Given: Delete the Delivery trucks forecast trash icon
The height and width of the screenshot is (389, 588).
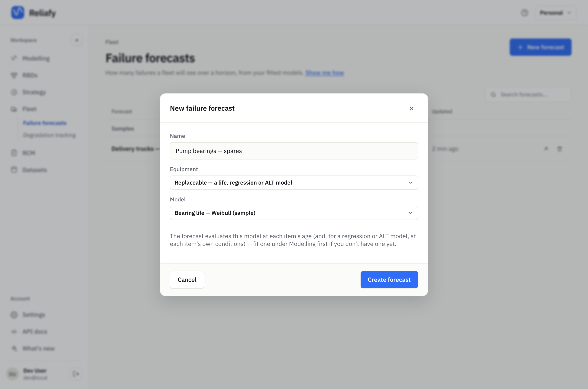Looking at the screenshot, I should click(x=559, y=149).
